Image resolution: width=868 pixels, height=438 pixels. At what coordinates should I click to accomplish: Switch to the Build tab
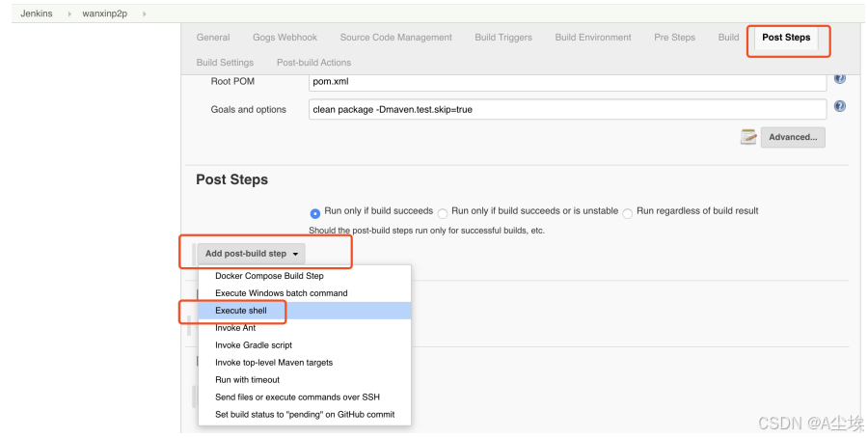point(728,37)
